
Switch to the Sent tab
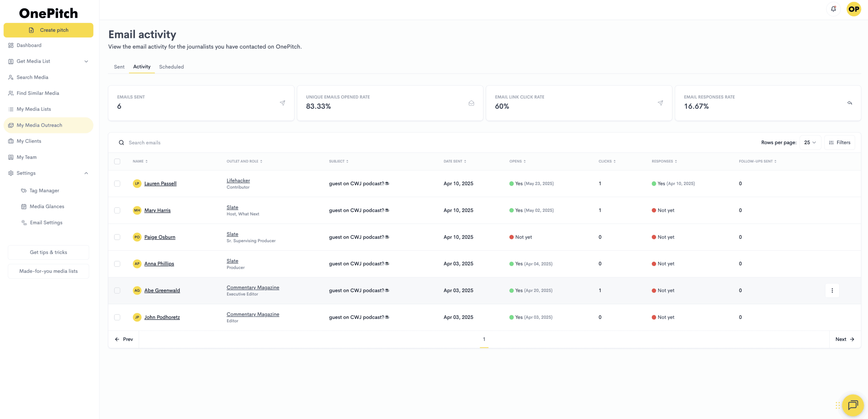click(119, 67)
